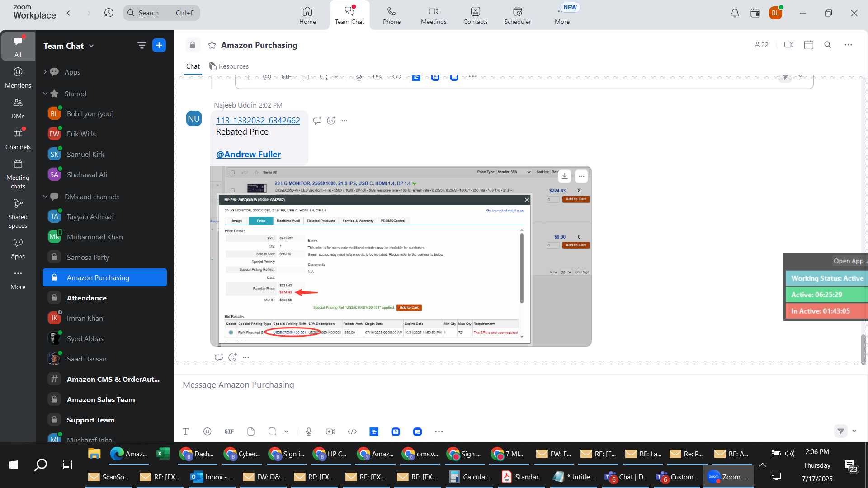Open text formatting options
Screen dimensions: 868x488
click(185, 432)
